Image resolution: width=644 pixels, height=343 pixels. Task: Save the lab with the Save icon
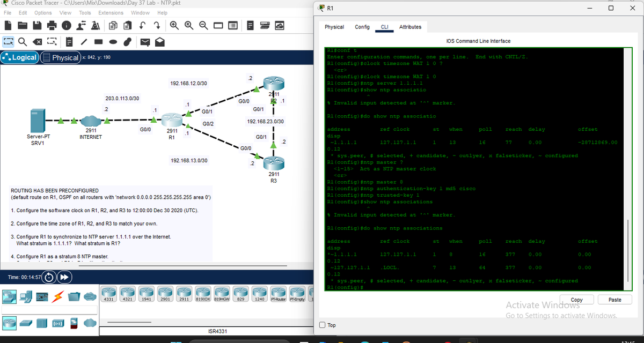(x=38, y=25)
